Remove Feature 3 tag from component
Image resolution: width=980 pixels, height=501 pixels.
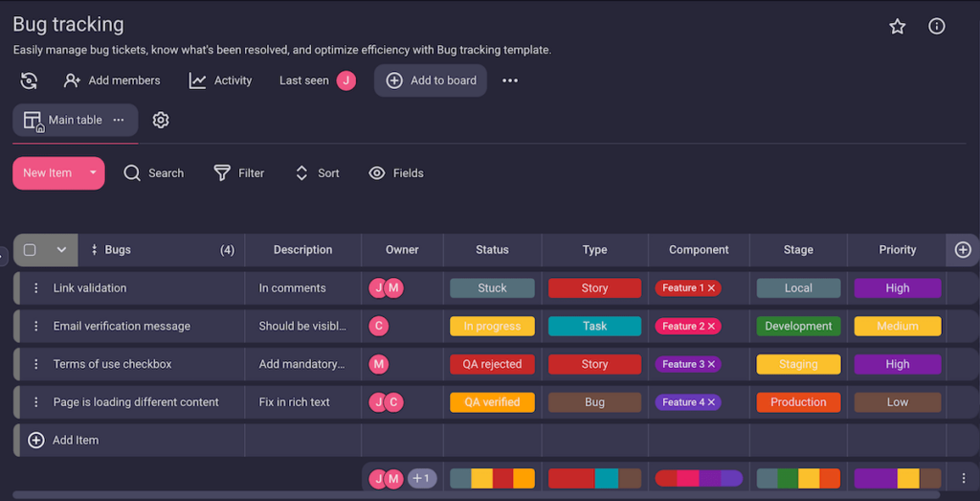coord(712,364)
